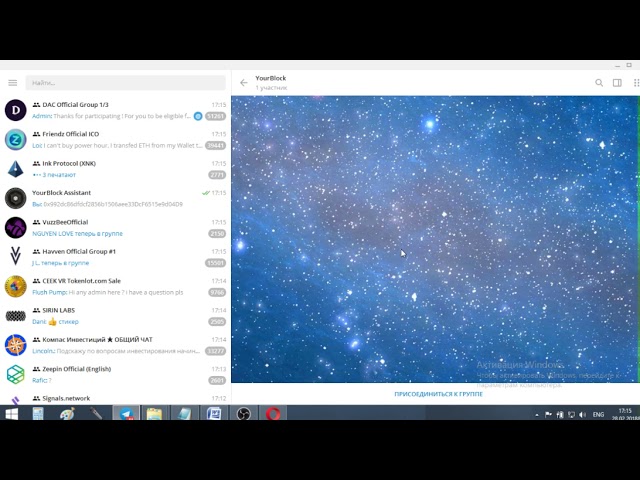Viewport: 640px width, 480px height.
Task: Open YourBlock Assistant avatar
Action: tap(16, 198)
